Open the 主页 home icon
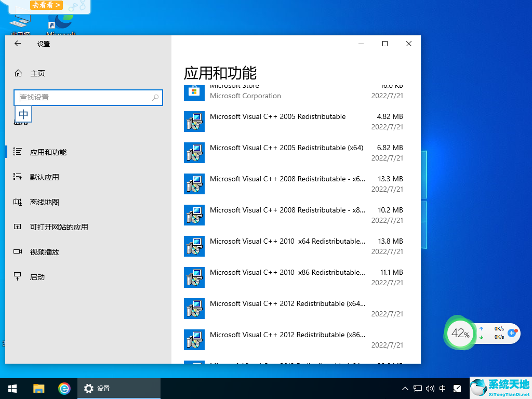The height and width of the screenshot is (399, 532). (x=18, y=73)
